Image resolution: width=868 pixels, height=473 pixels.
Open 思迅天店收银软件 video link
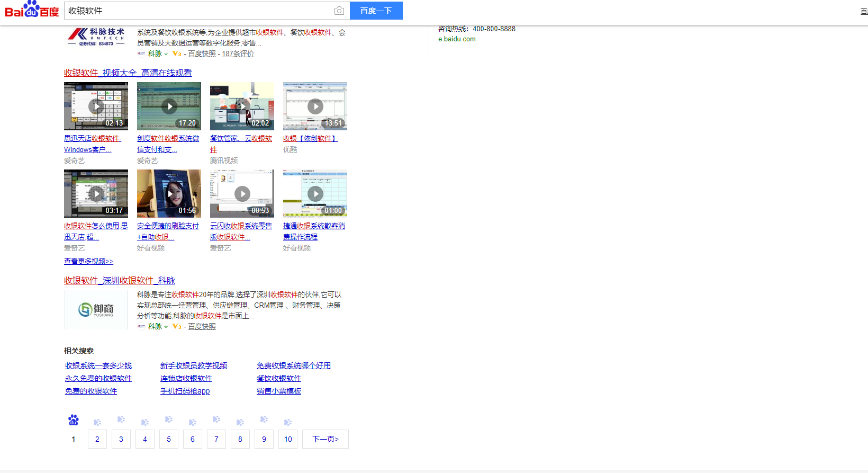click(x=93, y=144)
